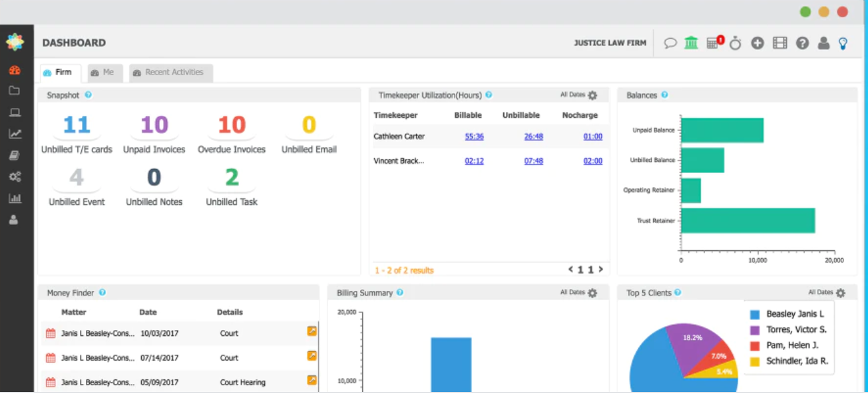The image size is (868, 394).
Task: Open the 4 Unbilled Event tile
Action: 77,186
